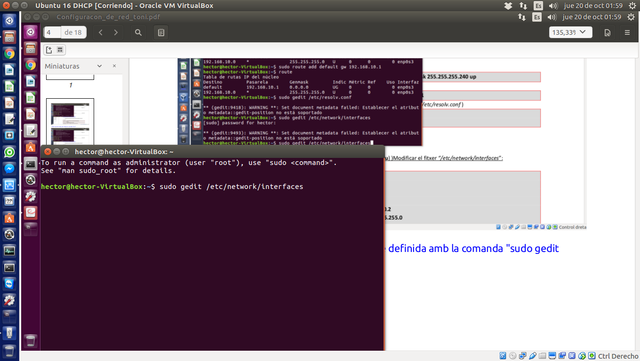The height and width of the screenshot is (361, 640).
Task: Open Files in the outer blue launcher
Action: click(x=9, y=37)
